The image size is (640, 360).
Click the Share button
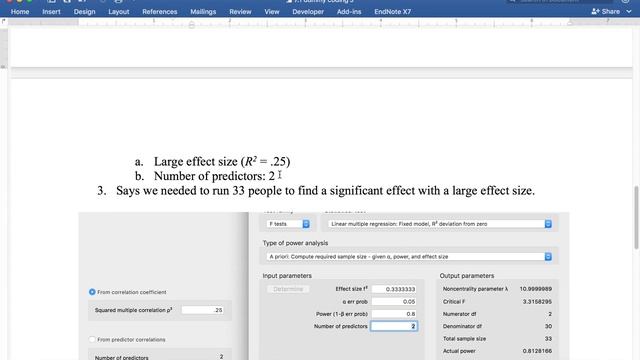tap(605, 11)
